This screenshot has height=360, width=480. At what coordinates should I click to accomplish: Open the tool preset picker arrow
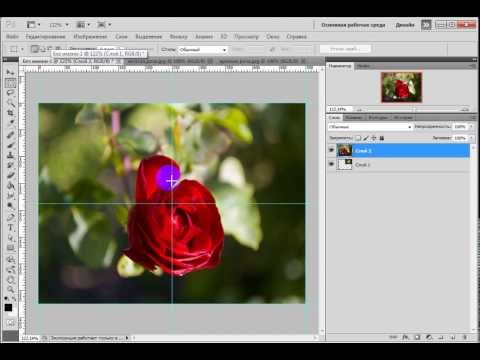tap(22, 49)
